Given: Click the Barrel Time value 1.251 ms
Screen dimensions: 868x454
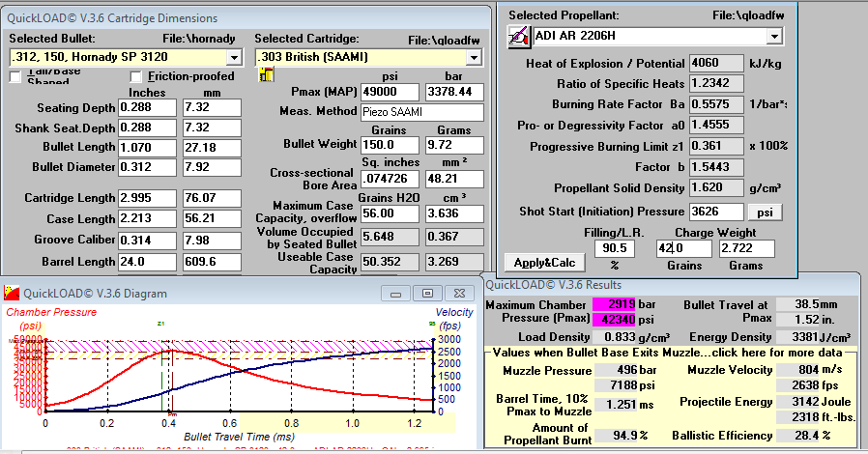Looking at the screenshot, I should (x=617, y=405).
